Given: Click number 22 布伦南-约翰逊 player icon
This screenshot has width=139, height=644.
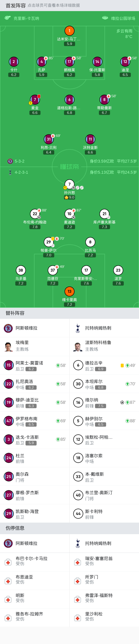Looking at the screenshot, I should tap(35, 214).
